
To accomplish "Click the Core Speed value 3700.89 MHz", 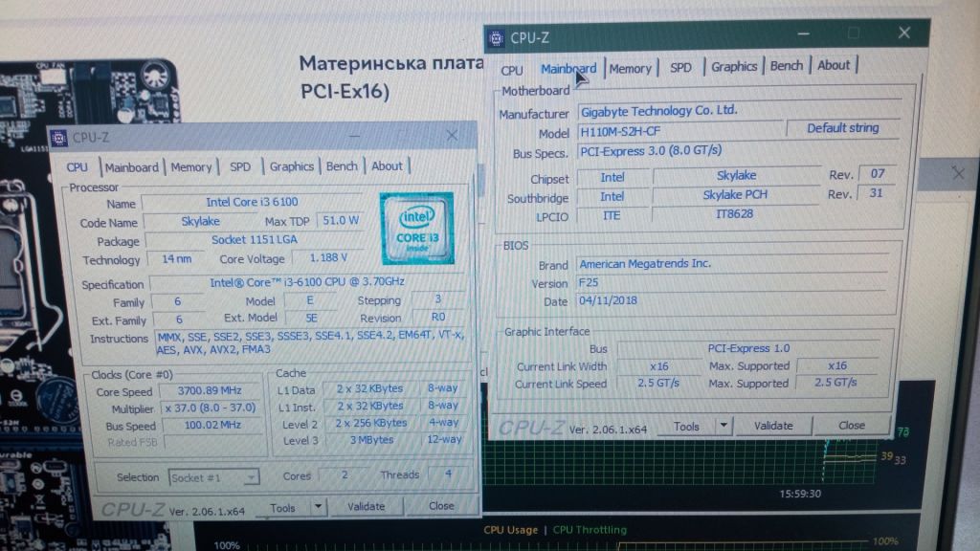I will [210, 390].
